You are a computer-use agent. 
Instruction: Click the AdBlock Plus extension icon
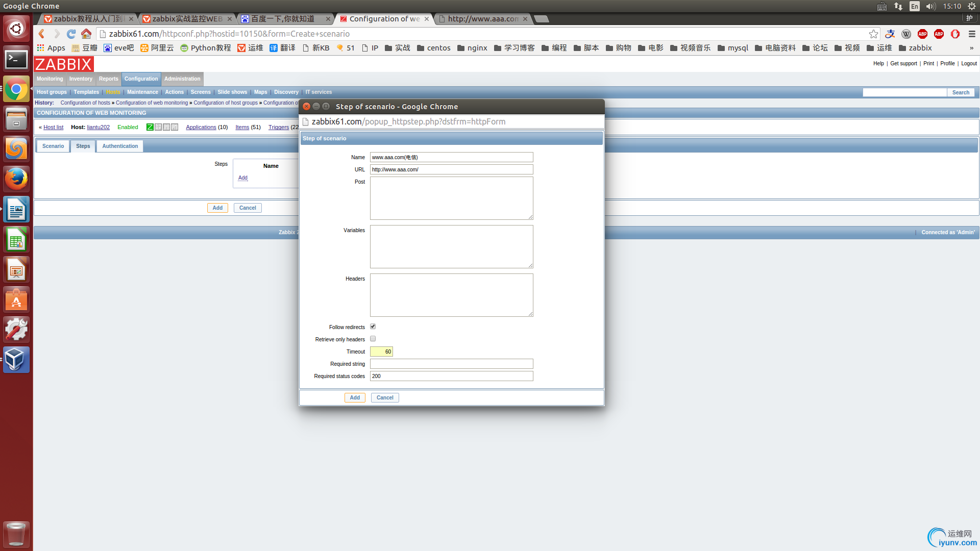coord(922,34)
